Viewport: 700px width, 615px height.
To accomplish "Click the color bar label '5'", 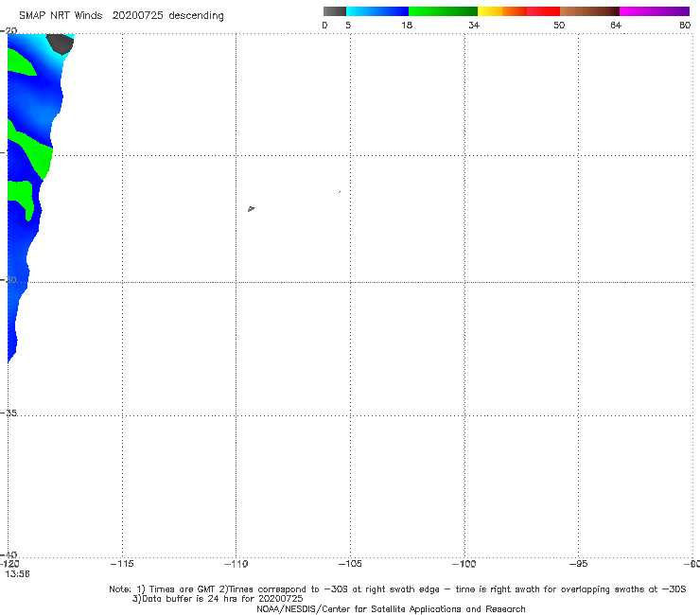I will coord(348,25).
